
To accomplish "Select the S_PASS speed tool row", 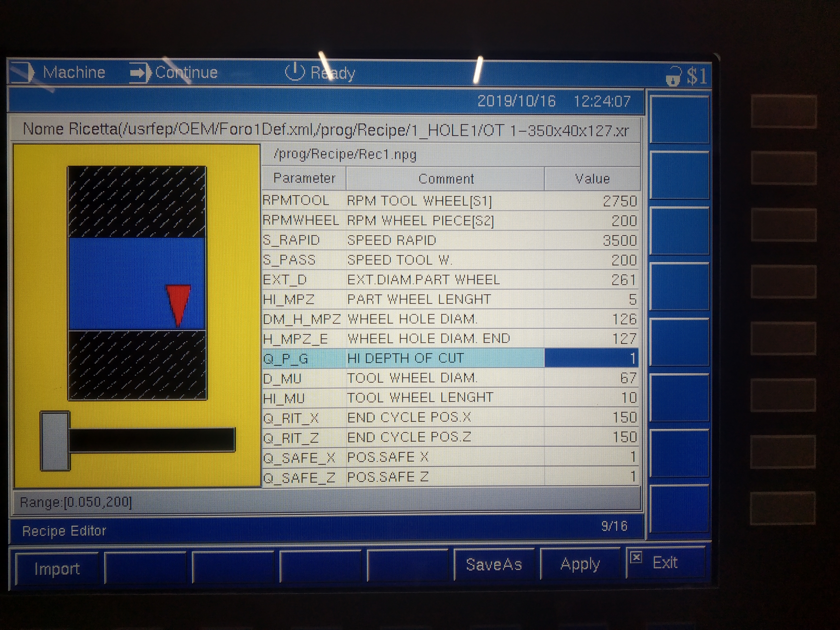I will pyautogui.click(x=450, y=260).
